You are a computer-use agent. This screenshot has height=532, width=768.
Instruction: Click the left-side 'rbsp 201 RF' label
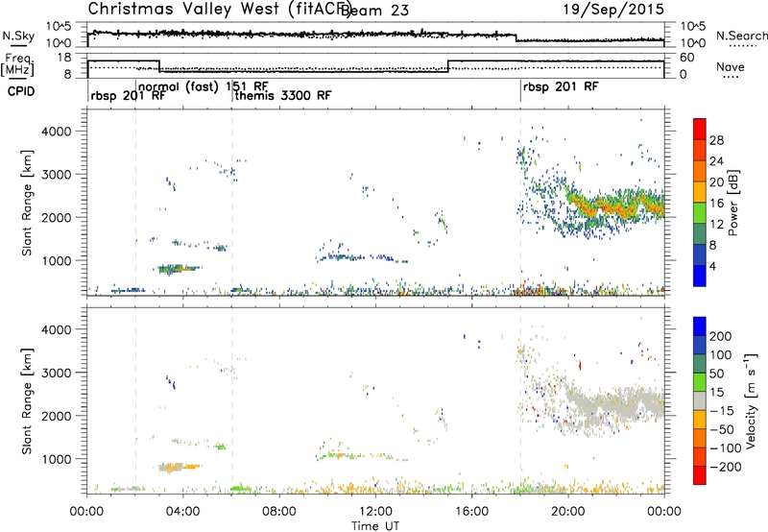click(x=128, y=95)
